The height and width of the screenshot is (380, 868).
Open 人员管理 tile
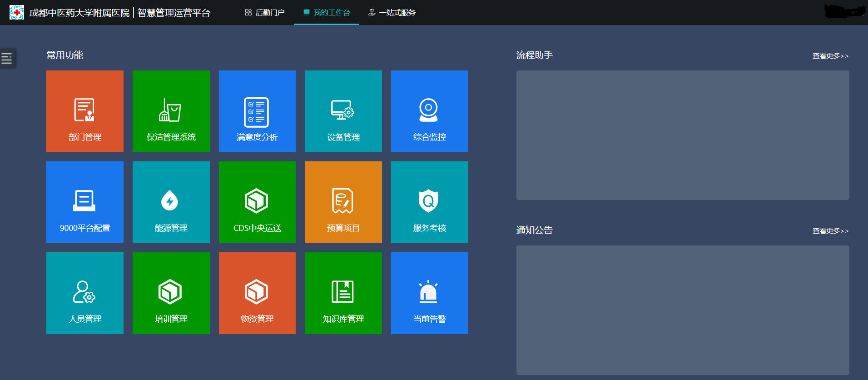point(85,293)
